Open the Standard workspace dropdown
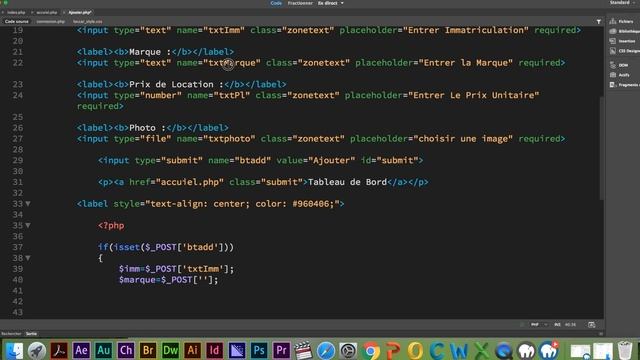 (623, 3)
